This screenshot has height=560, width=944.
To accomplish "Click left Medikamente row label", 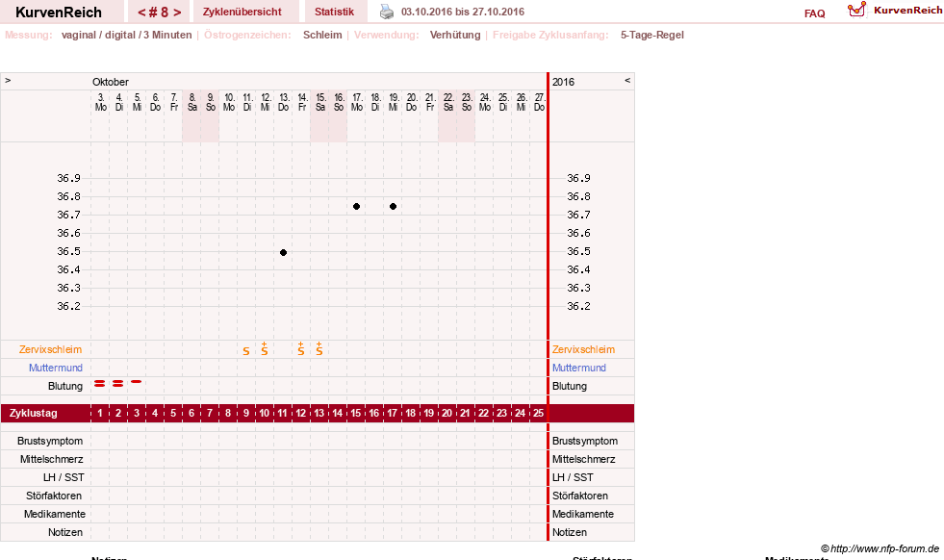I will tap(54, 514).
